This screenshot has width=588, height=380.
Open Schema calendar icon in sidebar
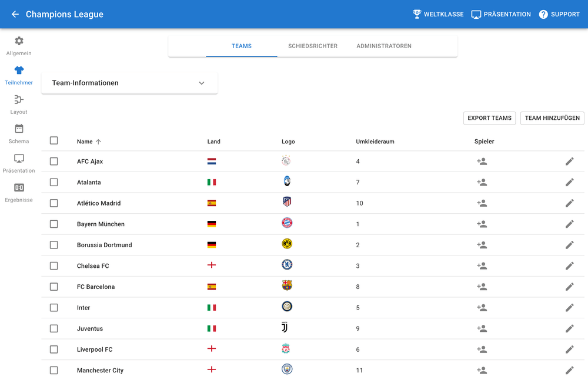(19, 129)
